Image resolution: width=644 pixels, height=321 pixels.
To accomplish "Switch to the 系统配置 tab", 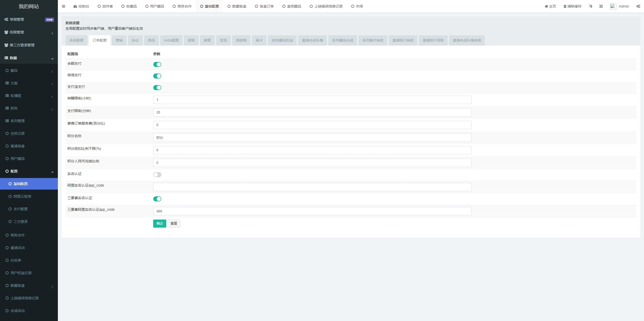I will pos(76,40).
